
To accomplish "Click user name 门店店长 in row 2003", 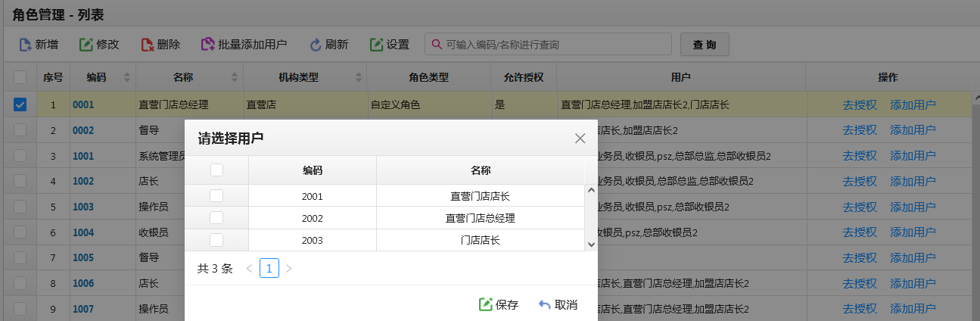I will click(x=480, y=241).
